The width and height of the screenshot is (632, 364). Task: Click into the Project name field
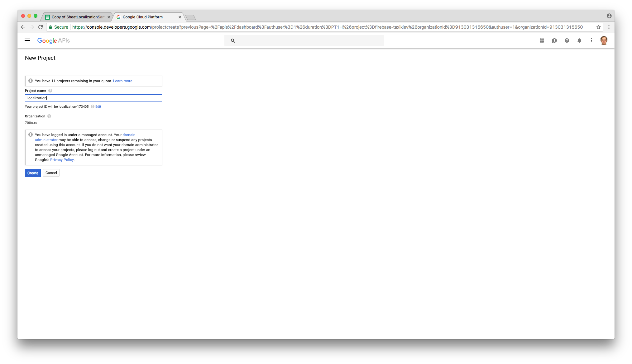(93, 98)
